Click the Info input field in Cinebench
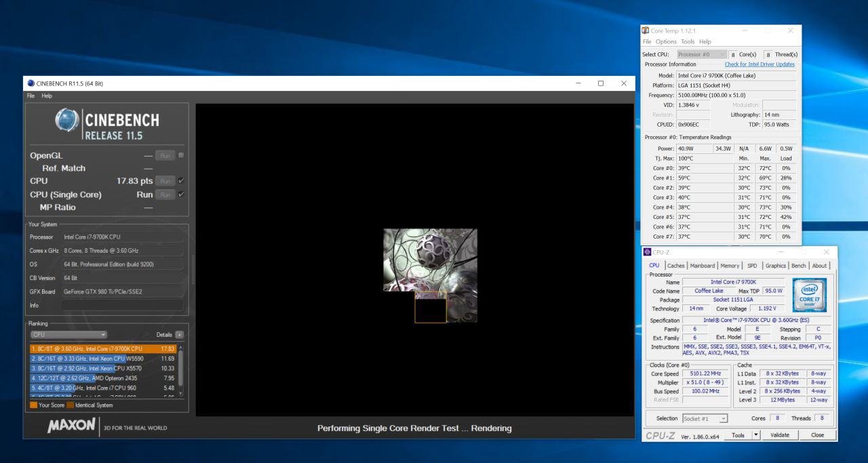 (x=123, y=305)
